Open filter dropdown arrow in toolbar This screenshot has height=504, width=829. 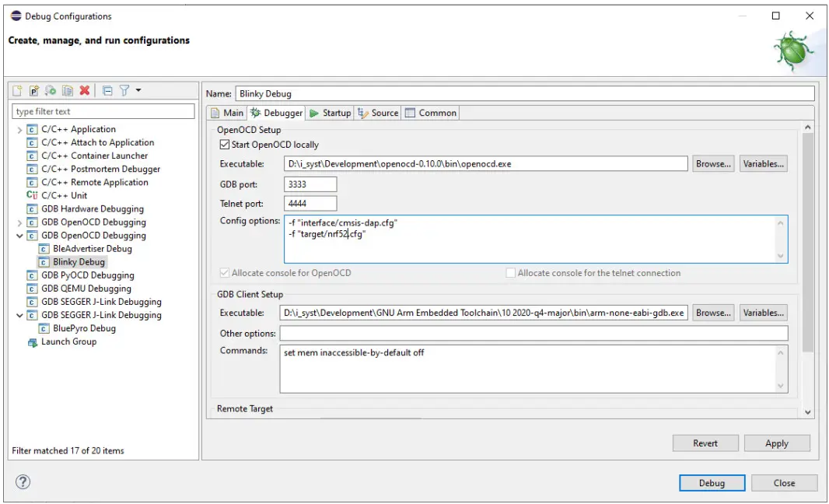(x=138, y=90)
